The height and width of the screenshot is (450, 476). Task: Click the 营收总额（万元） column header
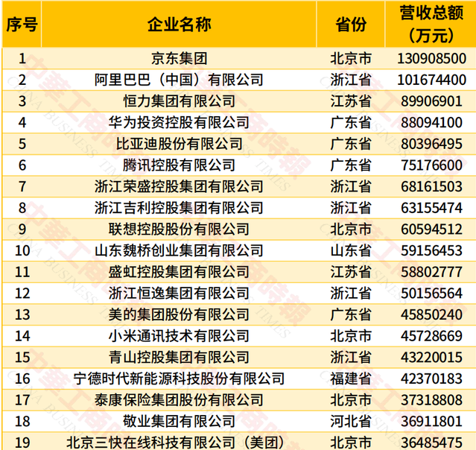click(x=431, y=25)
